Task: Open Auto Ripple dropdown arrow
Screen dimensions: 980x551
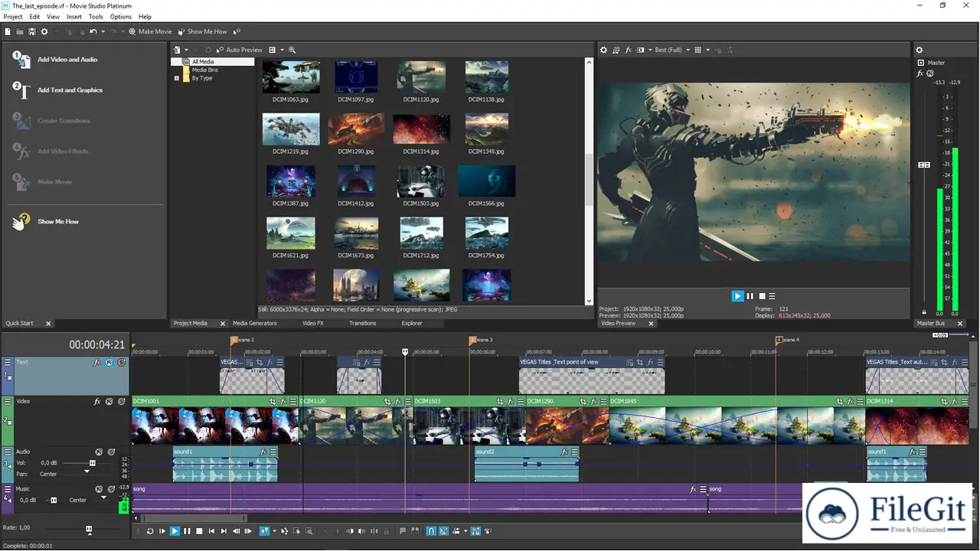Action: point(465,531)
